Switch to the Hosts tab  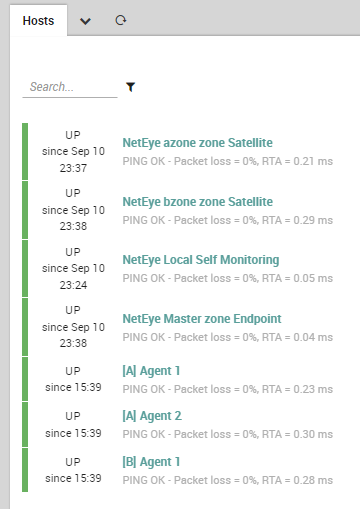pos(38,21)
